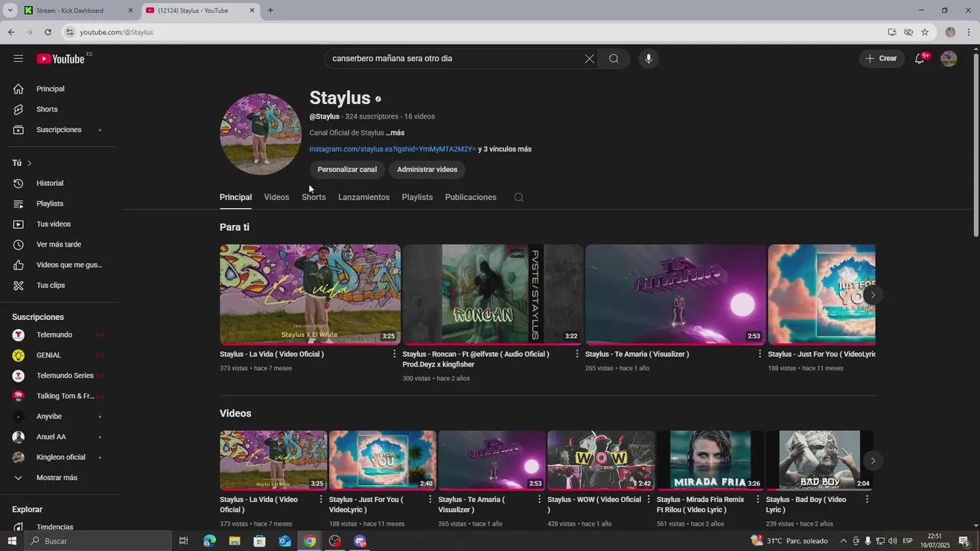
Task: Open options for Staylus - La Vida in Para ti
Action: [x=394, y=354]
